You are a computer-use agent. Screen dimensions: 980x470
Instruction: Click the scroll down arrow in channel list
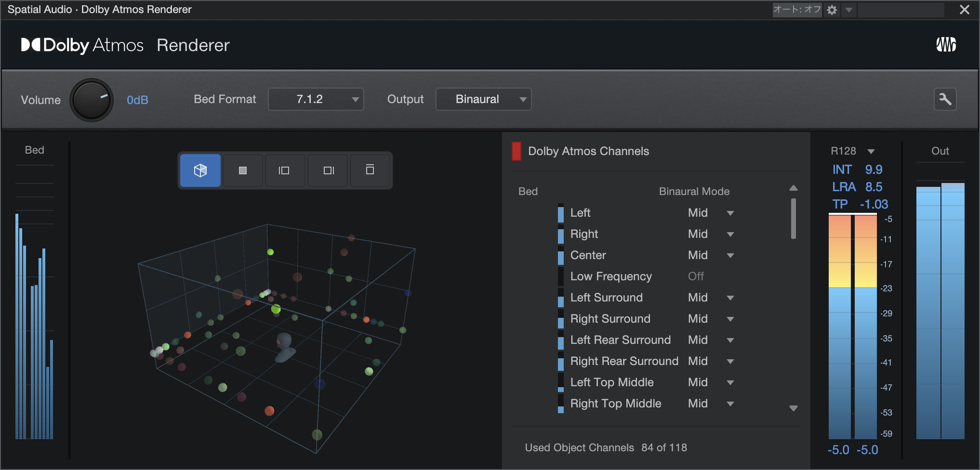point(794,408)
